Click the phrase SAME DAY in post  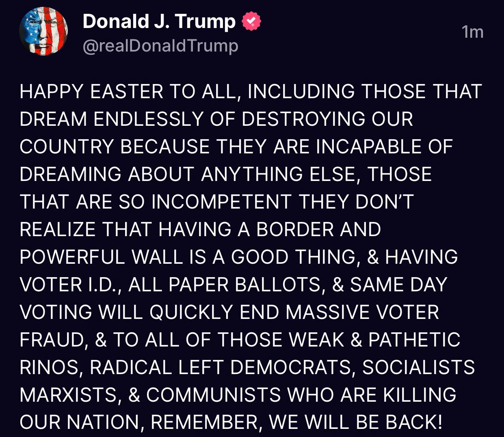(x=398, y=285)
